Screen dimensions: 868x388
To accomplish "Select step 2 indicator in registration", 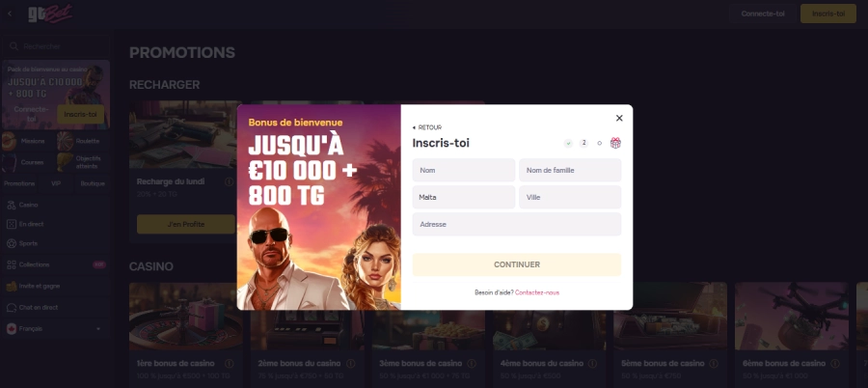I will click(583, 143).
